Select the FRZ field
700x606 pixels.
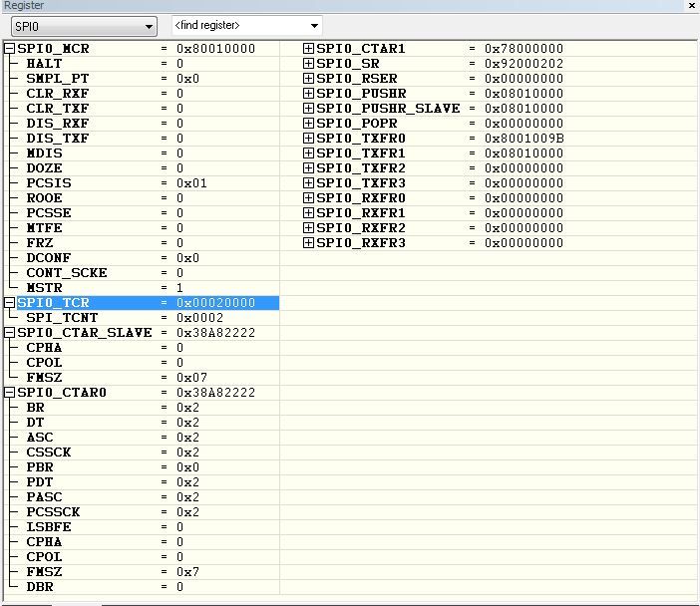[x=40, y=243]
